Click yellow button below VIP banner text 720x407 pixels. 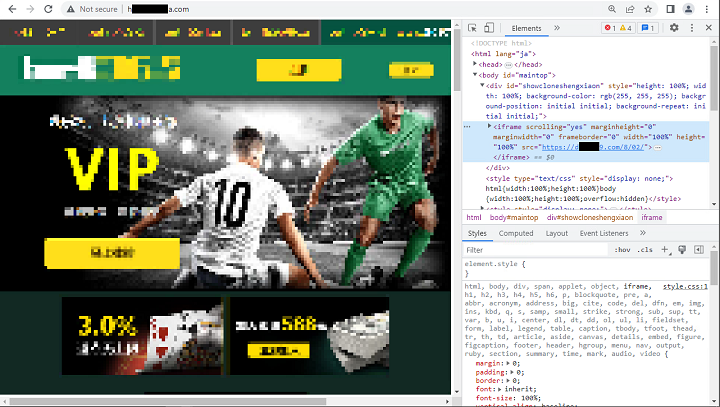pyautogui.click(x=112, y=253)
